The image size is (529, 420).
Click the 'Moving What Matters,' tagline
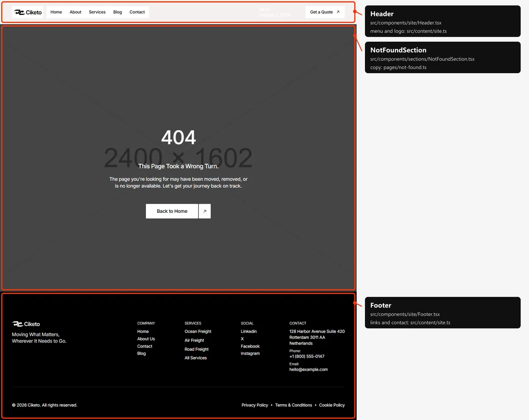[36, 335]
